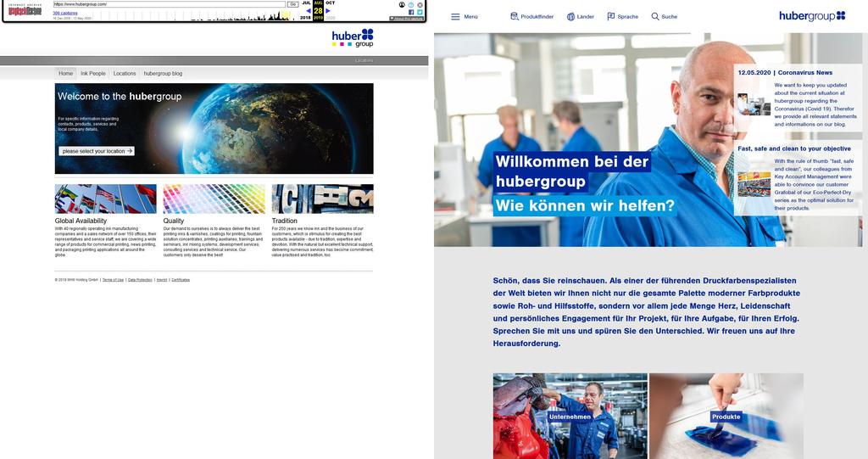Click the Wayback URL input field
The image size is (868, 459).
(x=170, y=4)
